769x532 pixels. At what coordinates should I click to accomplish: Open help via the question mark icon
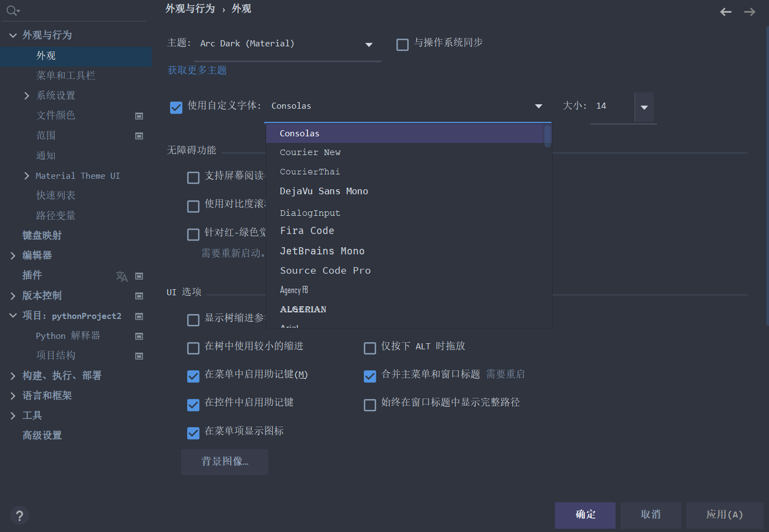[x=19, y=515]
